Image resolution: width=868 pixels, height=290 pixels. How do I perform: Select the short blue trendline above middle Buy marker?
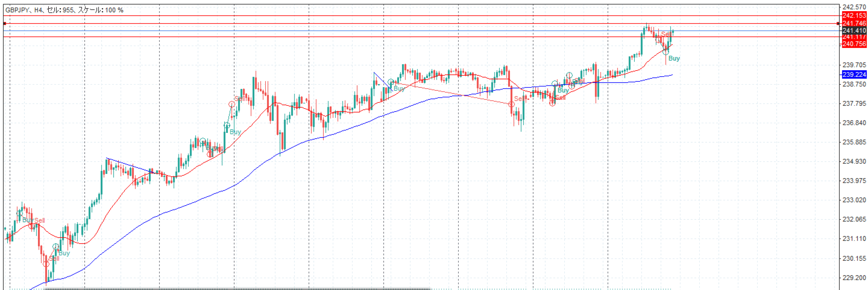tap(382, 81)
